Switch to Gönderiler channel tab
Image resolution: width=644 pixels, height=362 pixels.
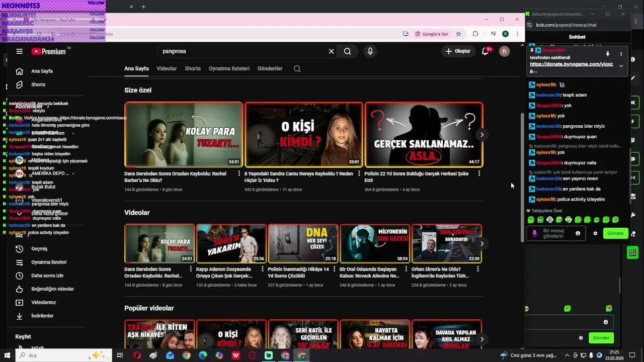(x=270, y=68)
